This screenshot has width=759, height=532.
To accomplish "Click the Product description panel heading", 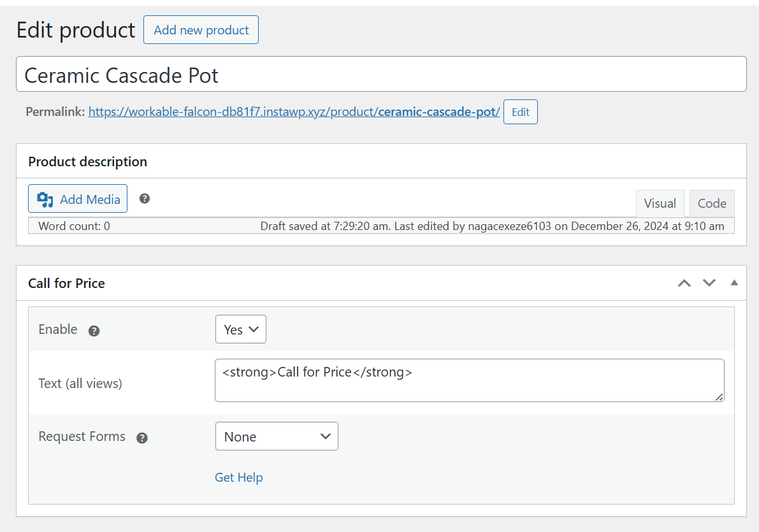I will tap(87, 162).
